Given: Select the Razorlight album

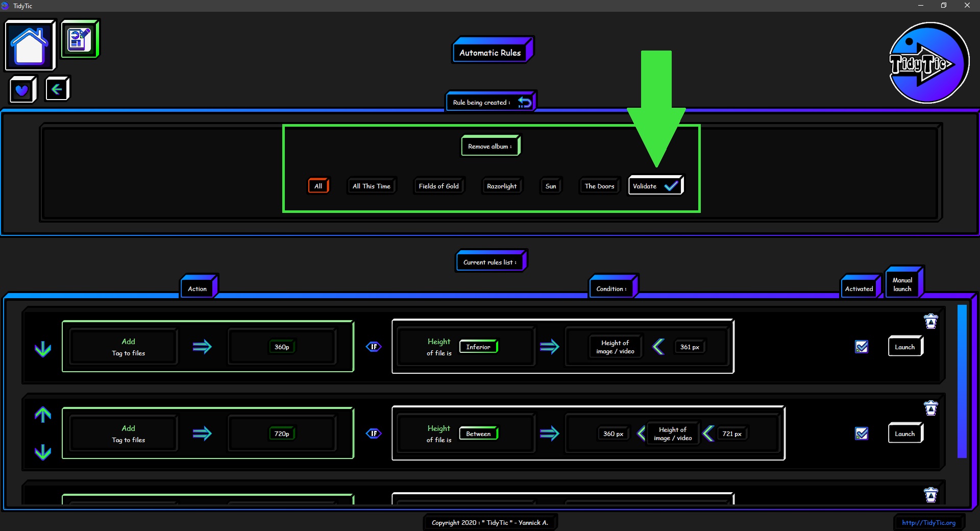Looking at the screenshot, I should tap(502, 186).
